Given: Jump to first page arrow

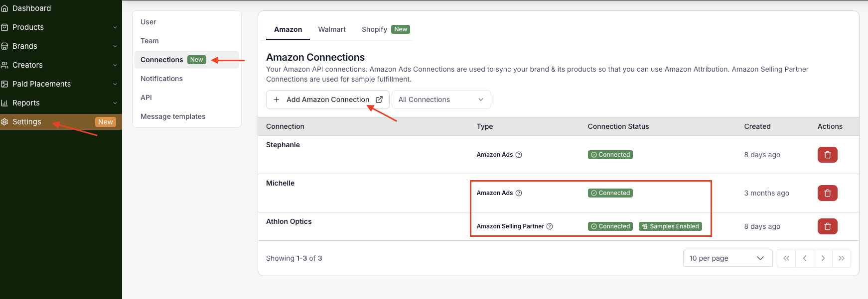Looking at the screenshot, I should (x=786, y=258).
